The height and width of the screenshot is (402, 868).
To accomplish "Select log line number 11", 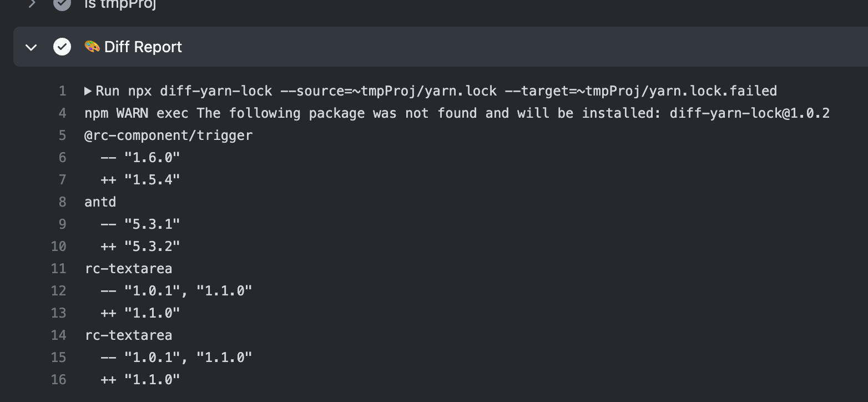I will [x=59, y=269].
